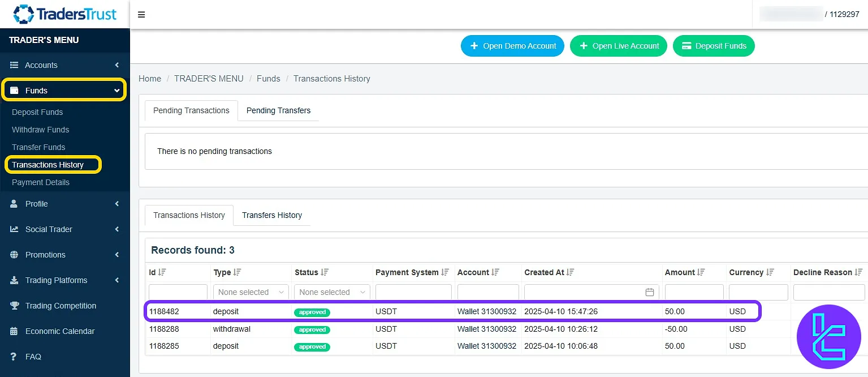Expand the Accounts menu chevron
This screenshot has width=868, height=377.
[x=117, y=65]
